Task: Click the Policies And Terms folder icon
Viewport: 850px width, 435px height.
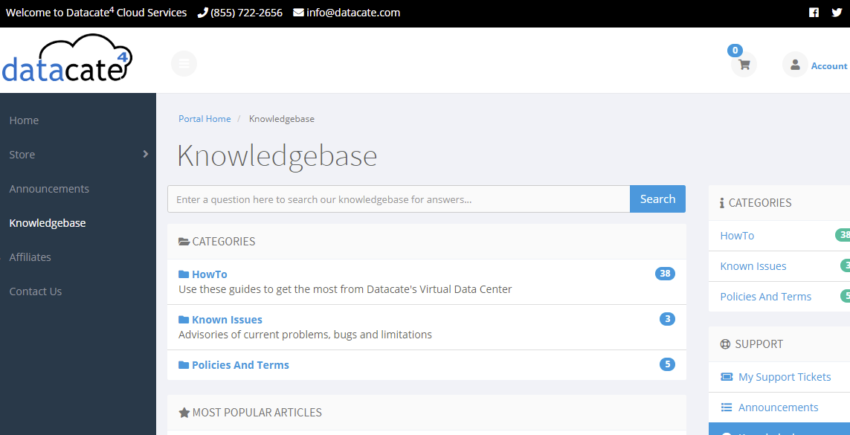Action: click(184, 365)
